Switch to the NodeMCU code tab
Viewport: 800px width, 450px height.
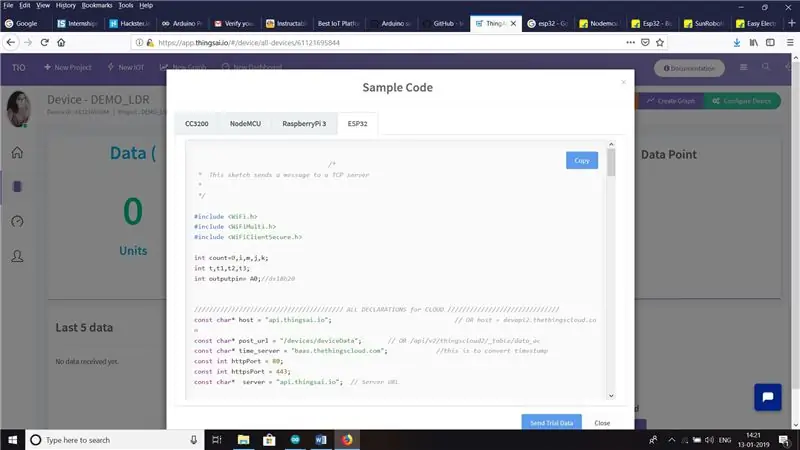pos(245,123)
